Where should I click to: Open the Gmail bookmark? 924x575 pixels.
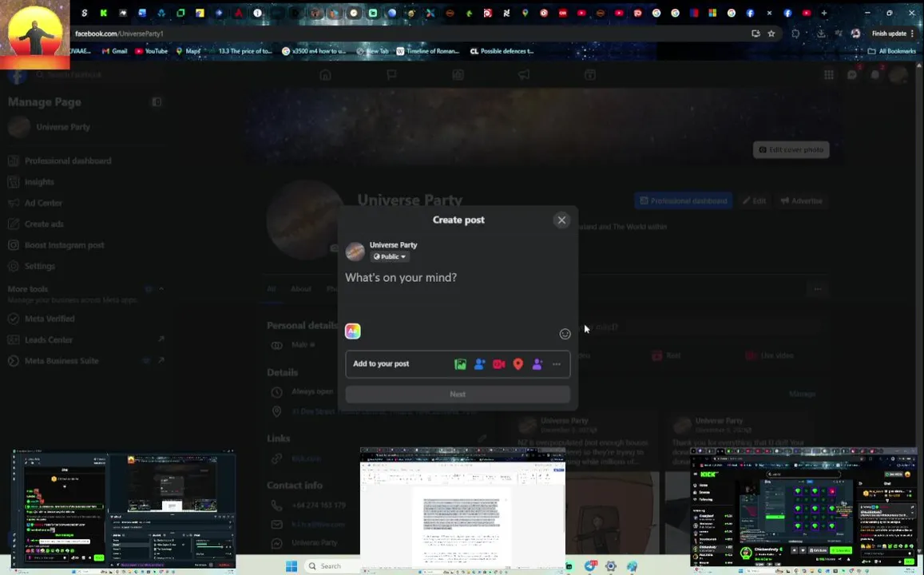click(x=114, y=51)
